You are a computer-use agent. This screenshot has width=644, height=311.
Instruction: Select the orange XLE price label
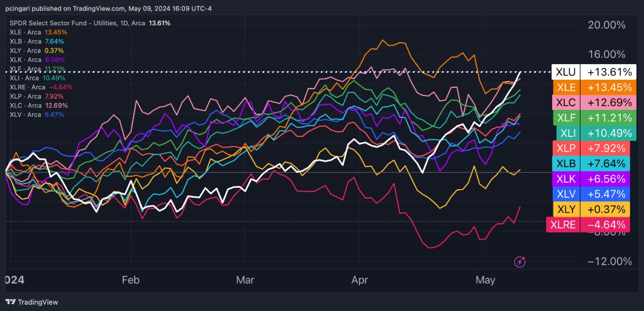(589, 87)
